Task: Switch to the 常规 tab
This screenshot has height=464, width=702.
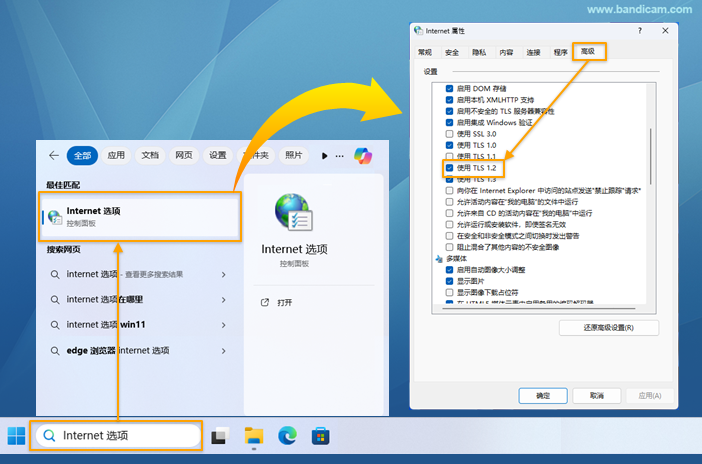Action: (x=425, y=52)
